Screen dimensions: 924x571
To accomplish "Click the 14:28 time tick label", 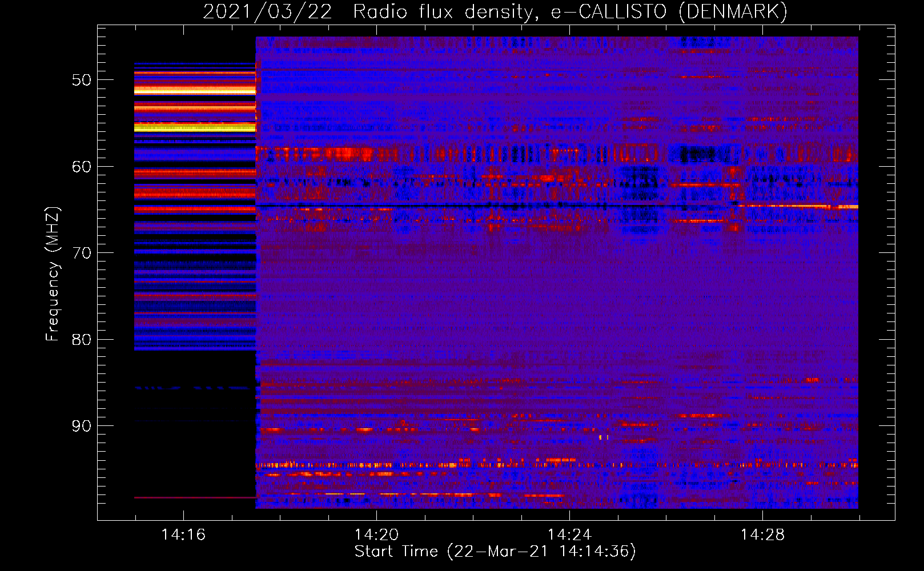I will coord(762,534).
